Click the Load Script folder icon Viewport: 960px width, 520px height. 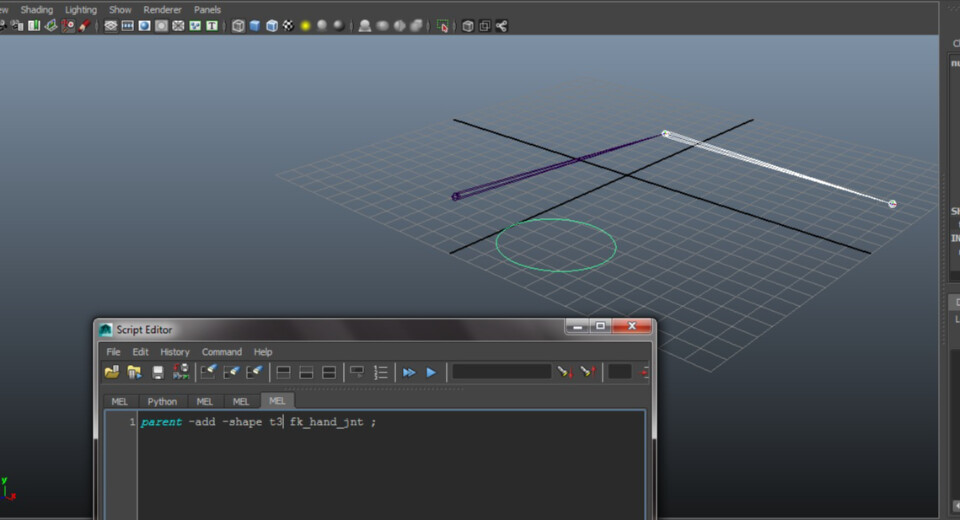click(112, 372)
